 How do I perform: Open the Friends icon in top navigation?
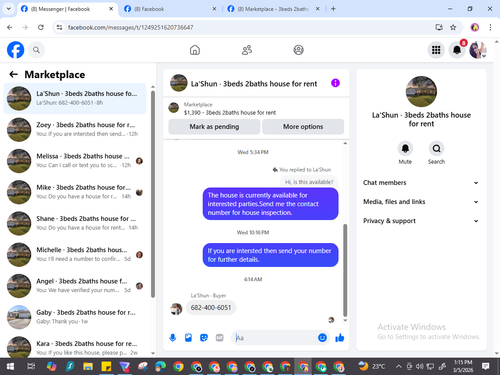click(x=247, y=50)
